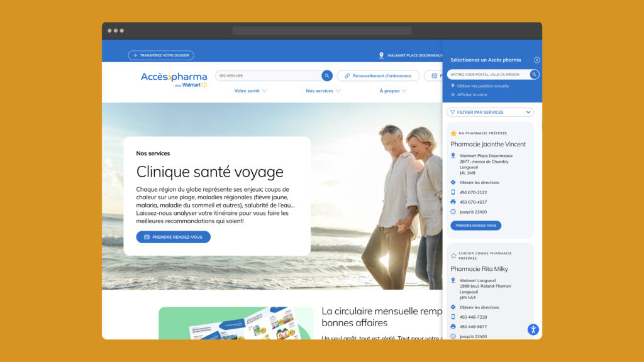This screenshot has width=644, height=362.
Task: Click the location pin beside Walmart Place Desormeaux header
Action: (381, 55)
